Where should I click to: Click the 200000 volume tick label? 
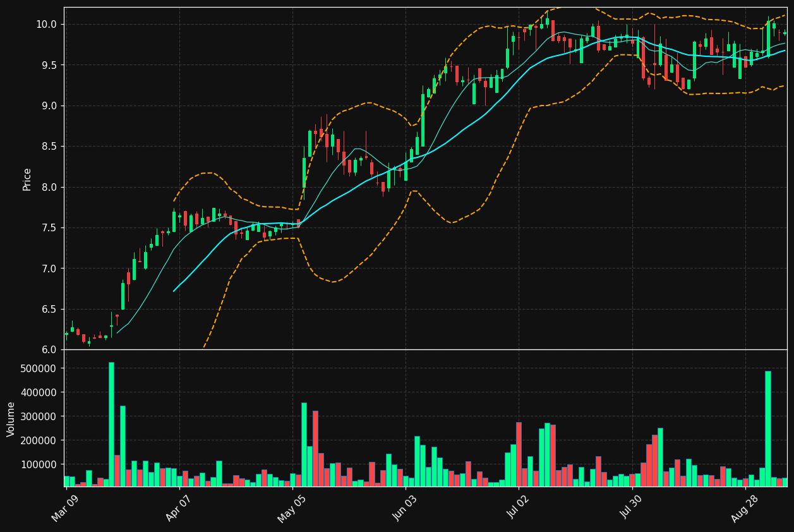click(39, 440)
